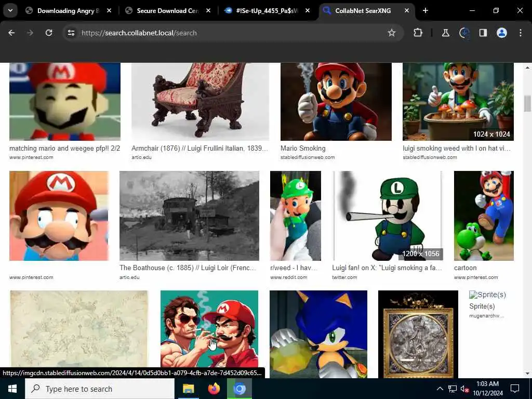Screen dimensions: 532x399
Task: Open the gold framed silver relief image
Action: pos(418,334)
